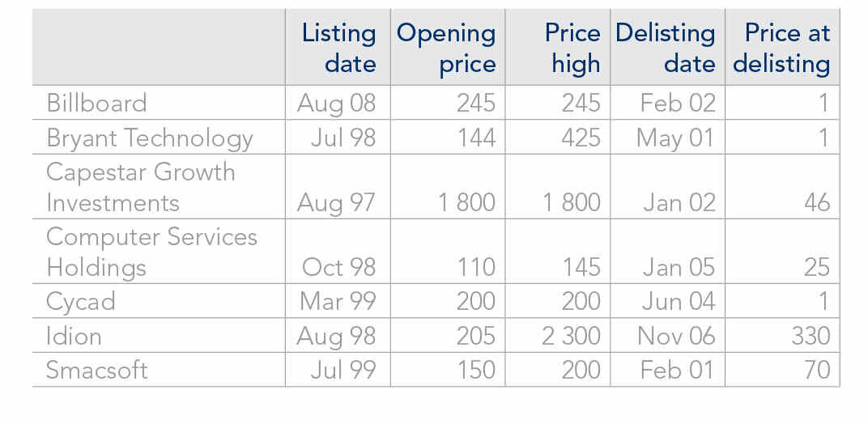The image size is (868, 424).
Task: Click the Listing date column header
Action: [x=338, y=49]
